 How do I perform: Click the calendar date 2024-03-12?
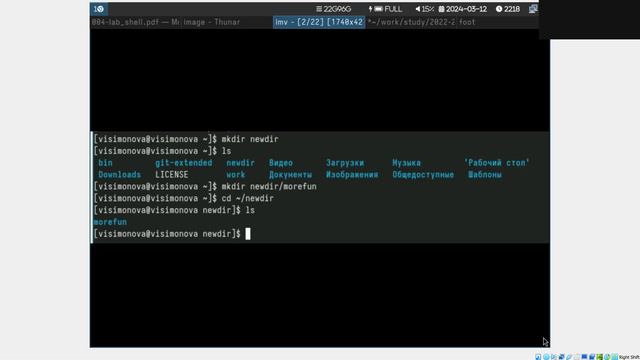tap(462, 9)
